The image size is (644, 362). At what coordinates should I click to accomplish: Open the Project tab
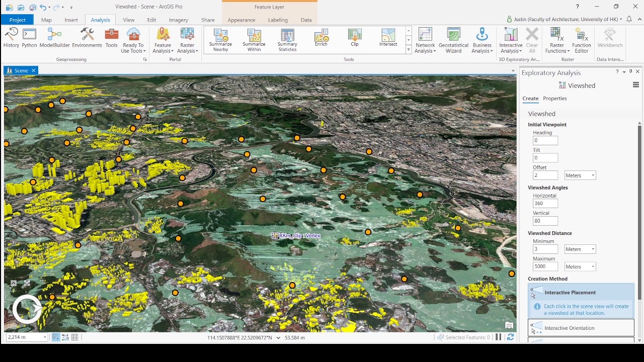tap(17, 20)
